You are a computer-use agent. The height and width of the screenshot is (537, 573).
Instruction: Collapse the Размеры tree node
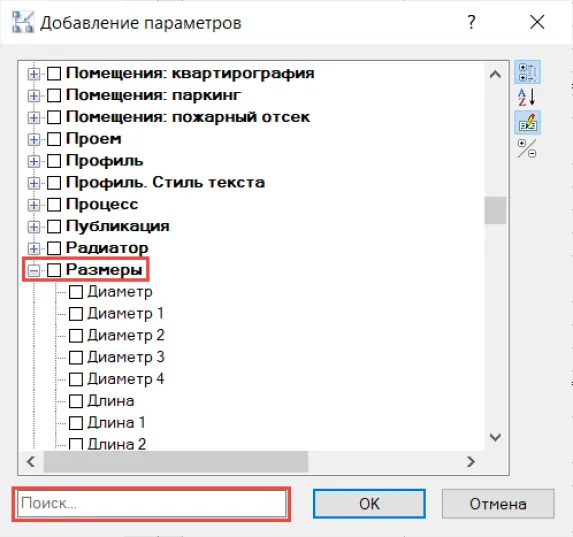coord(34,271)
